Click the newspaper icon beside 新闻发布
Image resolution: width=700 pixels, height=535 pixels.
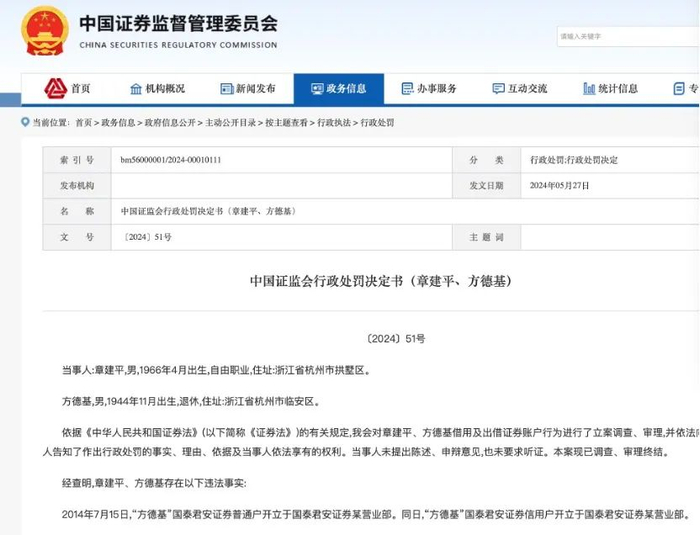coord(227,89)
